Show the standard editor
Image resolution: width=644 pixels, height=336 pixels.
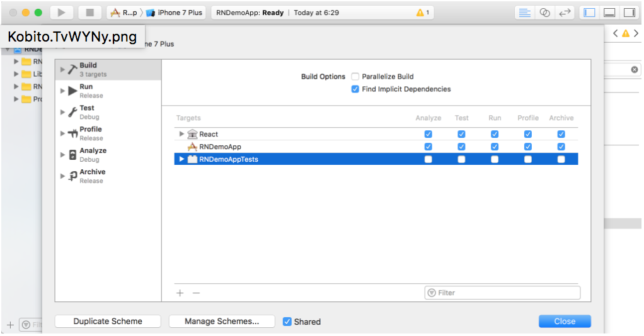524,13
